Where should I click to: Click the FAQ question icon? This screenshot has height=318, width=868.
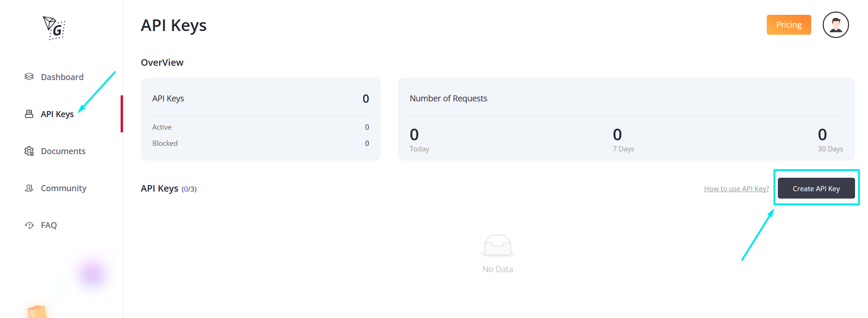tap(29, 225)
